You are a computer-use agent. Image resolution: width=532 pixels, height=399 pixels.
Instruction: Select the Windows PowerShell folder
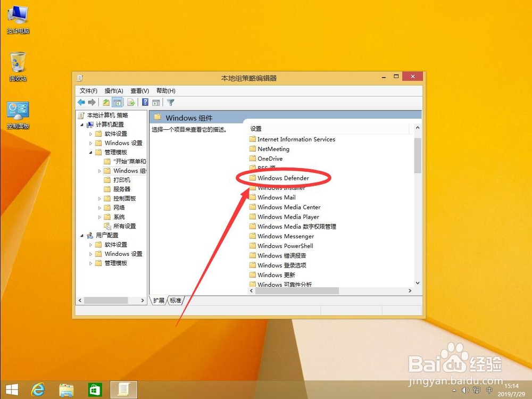[281, 246]
